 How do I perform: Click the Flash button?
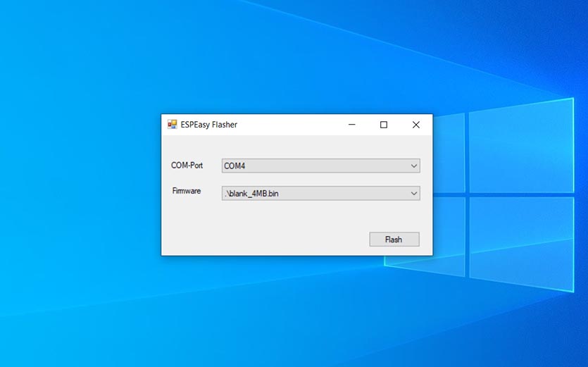394,240
